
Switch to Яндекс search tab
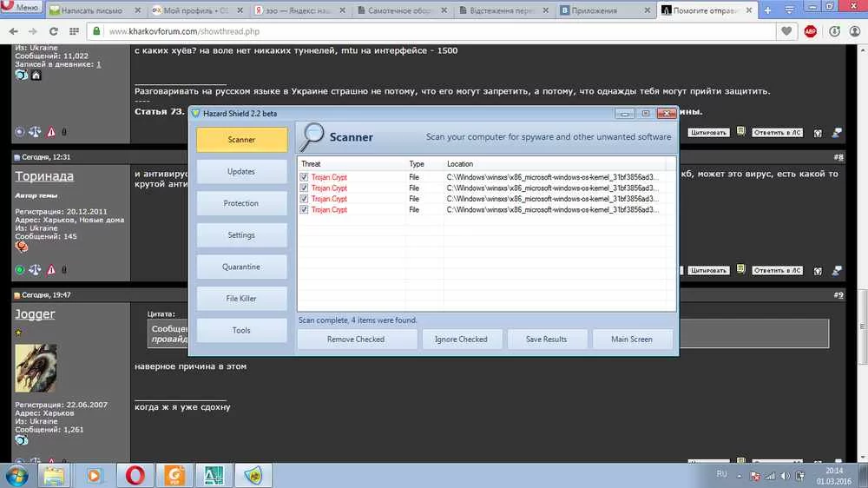tap(297, 10)
